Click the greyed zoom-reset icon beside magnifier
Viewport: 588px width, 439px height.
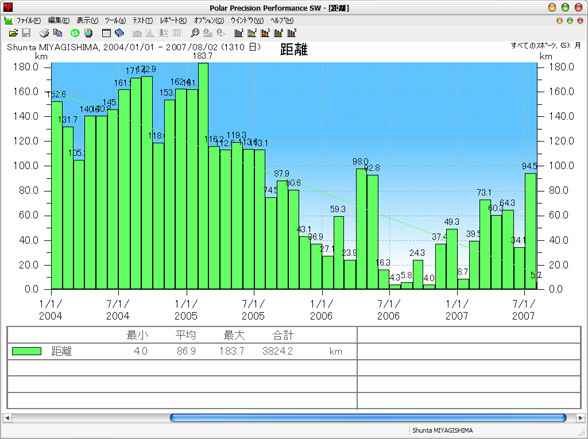point(208,33)
